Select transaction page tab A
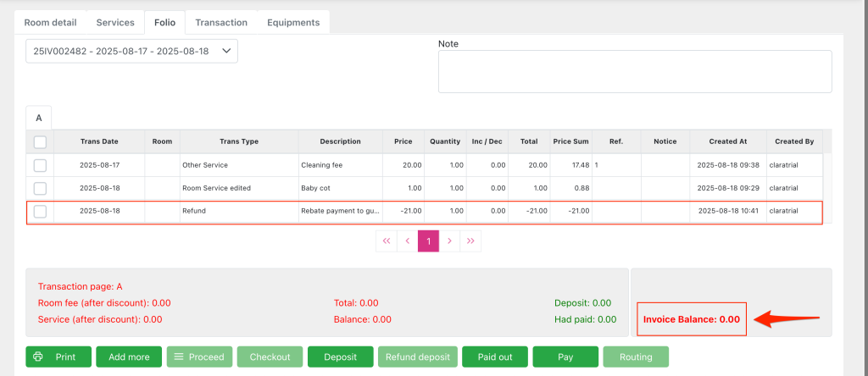868x376 pixels. pyautogui.click(x=38, y=118)
